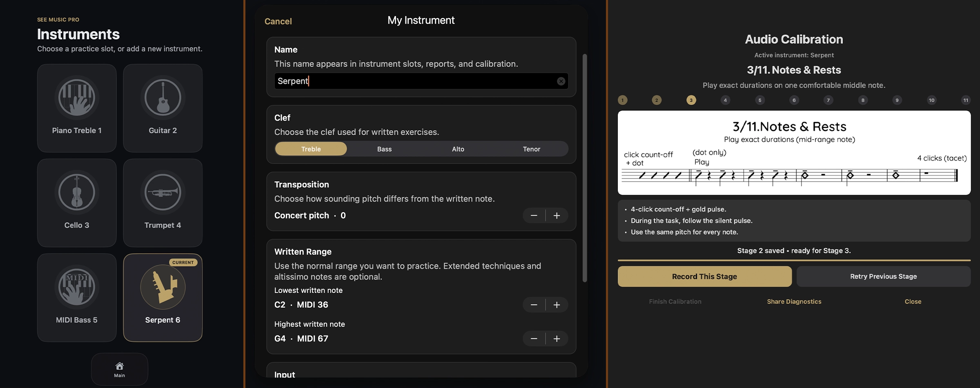Lower the highest written note
Screen dimensions: 980x388
pos(534,339)
